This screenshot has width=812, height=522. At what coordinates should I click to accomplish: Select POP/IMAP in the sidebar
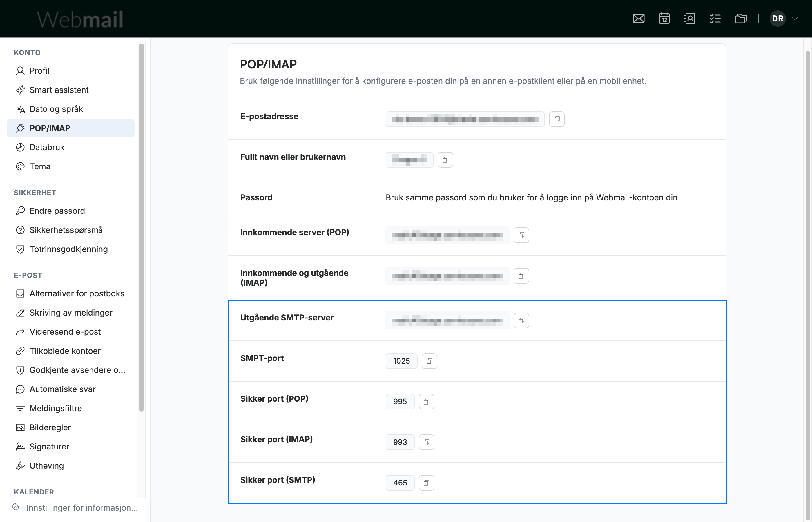tap(70, 128)
